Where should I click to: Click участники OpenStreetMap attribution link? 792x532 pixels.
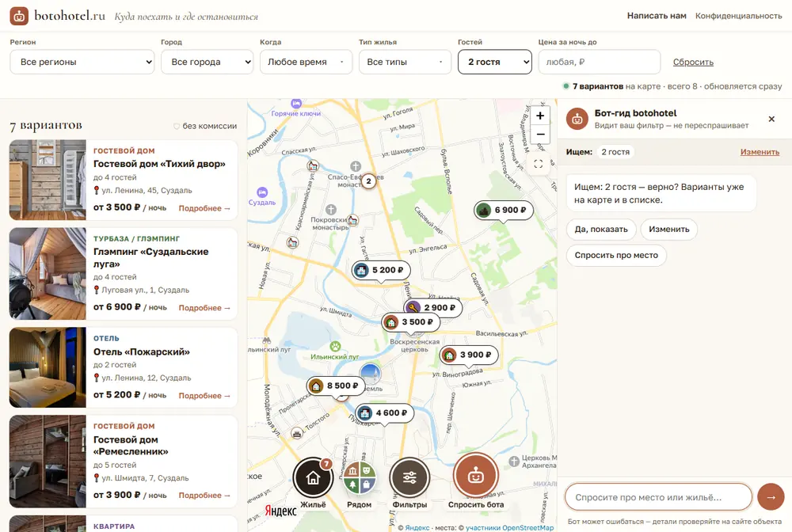509,527
